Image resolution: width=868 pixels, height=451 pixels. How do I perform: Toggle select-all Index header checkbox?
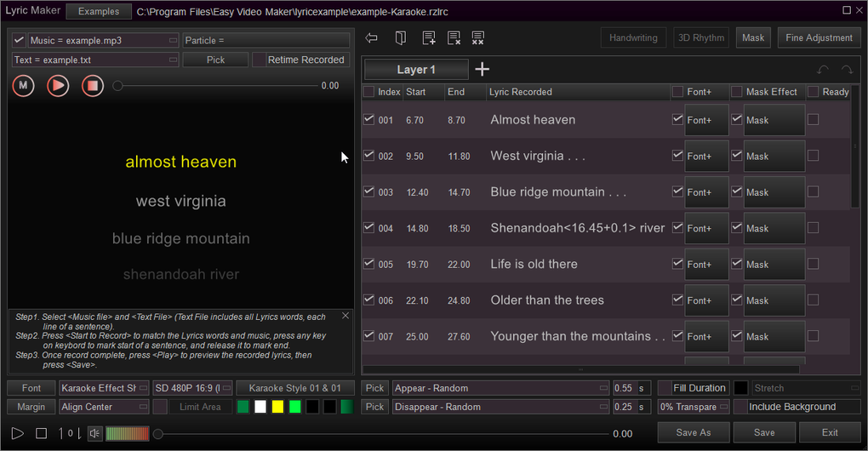point(368,92)
